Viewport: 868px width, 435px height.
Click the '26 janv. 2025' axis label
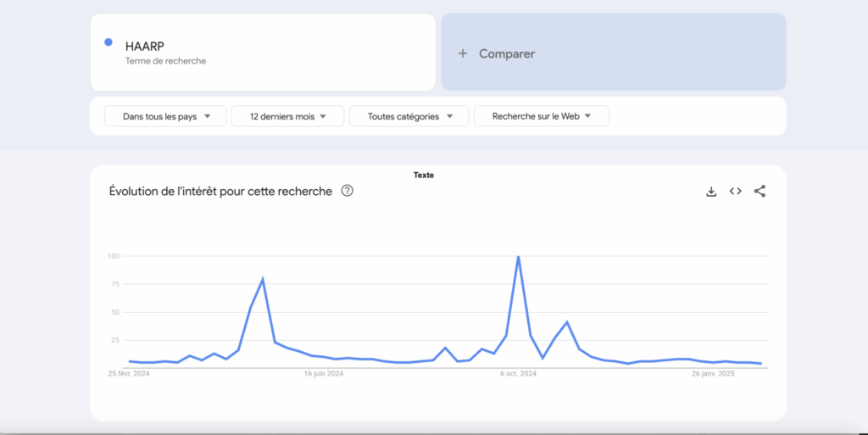[x=712, y=374]
